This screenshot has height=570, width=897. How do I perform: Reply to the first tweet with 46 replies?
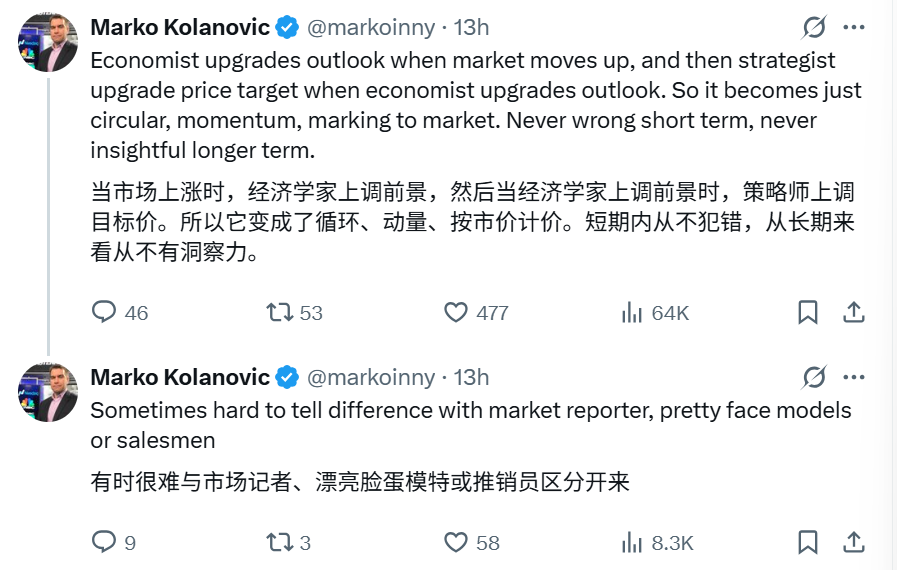click(x=105, y=313)
